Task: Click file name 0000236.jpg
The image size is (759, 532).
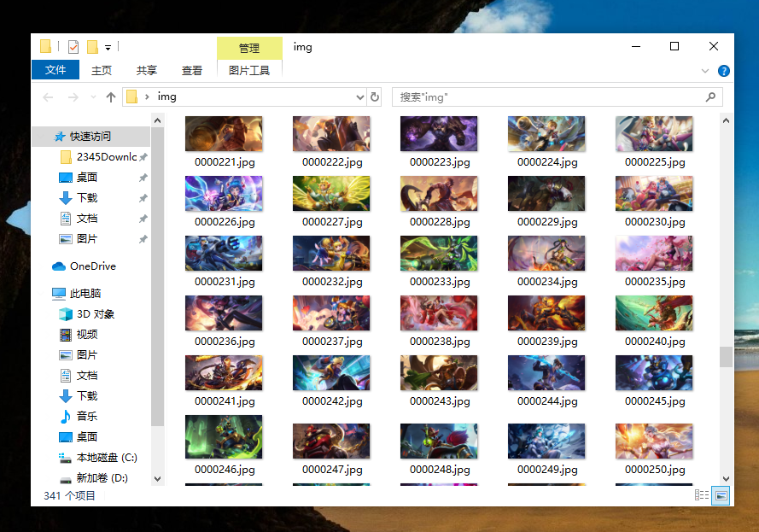Action: point(225,342)
